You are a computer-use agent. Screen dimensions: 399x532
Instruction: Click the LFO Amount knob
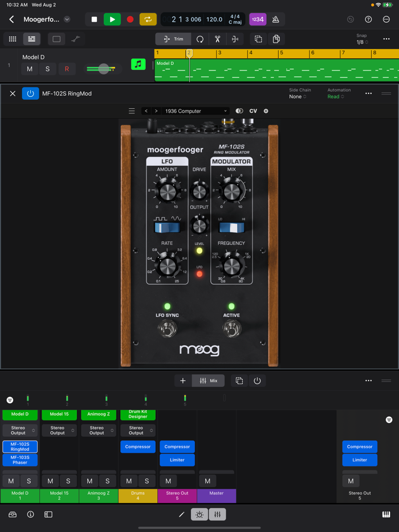click(167, 191)
